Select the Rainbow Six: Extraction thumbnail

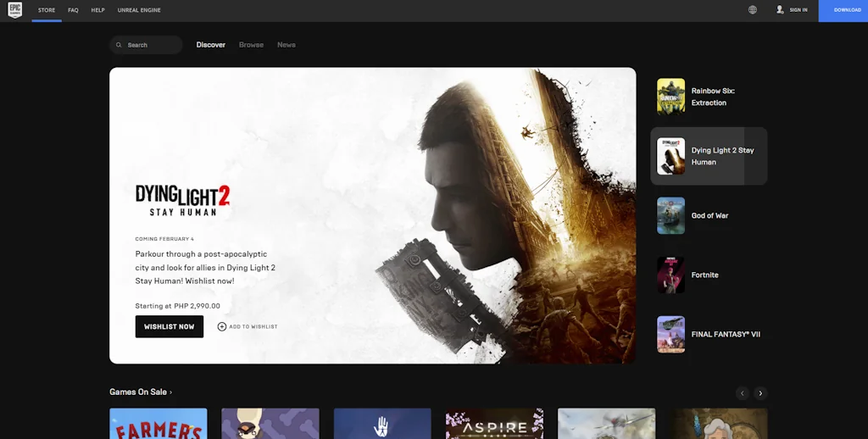coord(671,97)
